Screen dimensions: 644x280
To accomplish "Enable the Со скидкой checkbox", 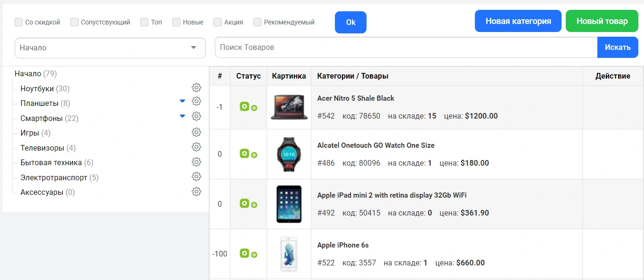I will (x=19, y=22).
